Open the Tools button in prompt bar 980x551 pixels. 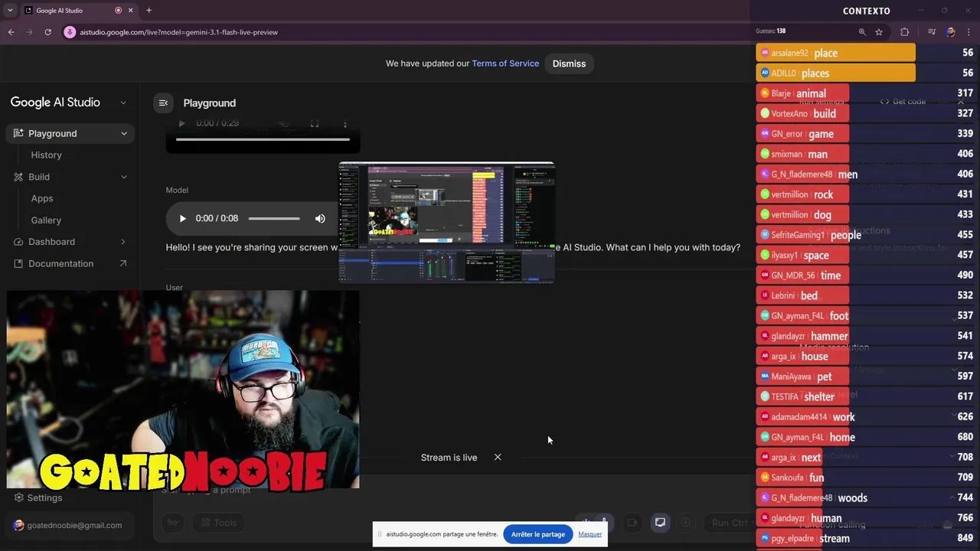point(217,523)
